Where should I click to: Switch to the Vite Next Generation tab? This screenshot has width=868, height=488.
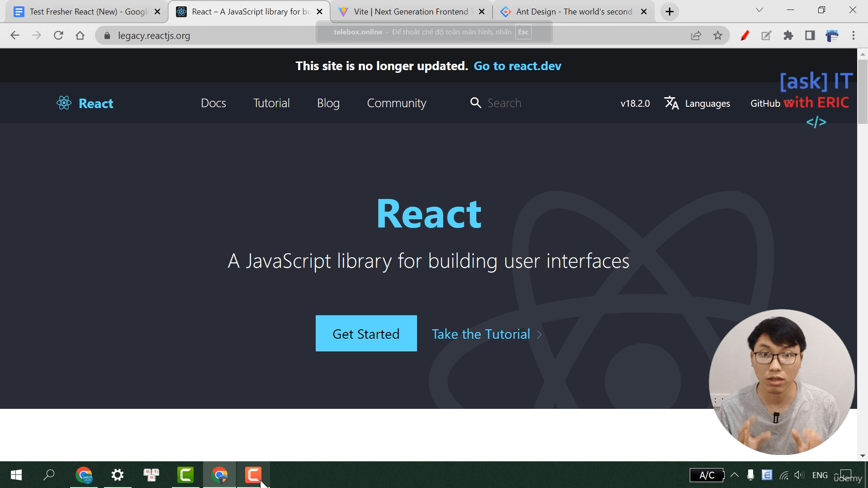(411, 12)
